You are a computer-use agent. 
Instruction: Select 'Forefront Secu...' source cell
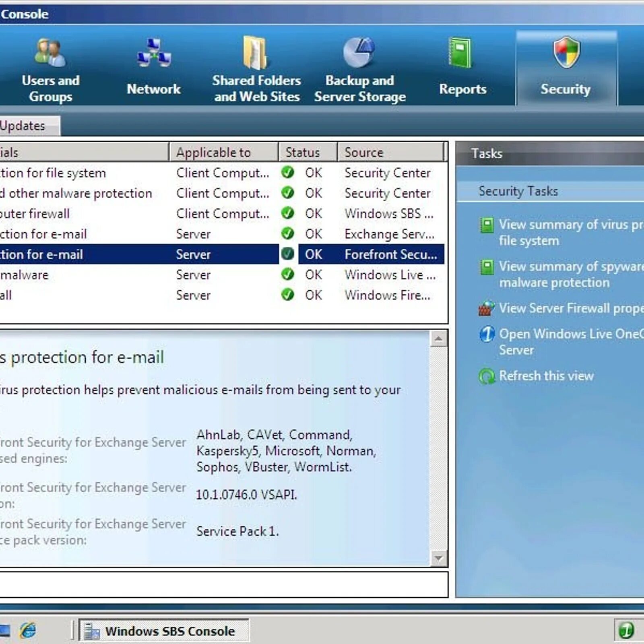pyautogui.click(x=390, y=254)
